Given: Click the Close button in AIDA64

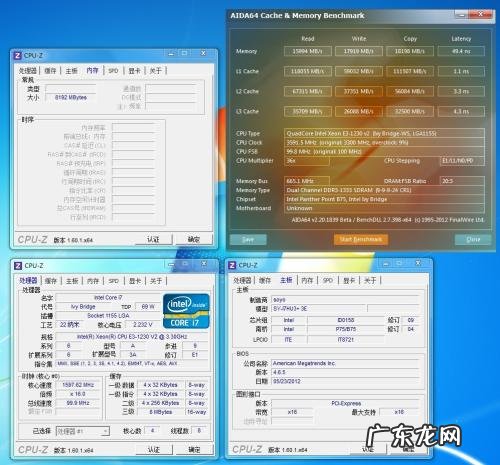Looking at the screenshot, I should (473, 239).
